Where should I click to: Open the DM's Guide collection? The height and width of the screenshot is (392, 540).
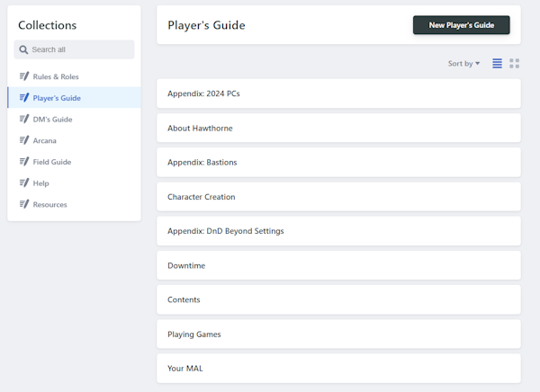click(x=74, y=119)
